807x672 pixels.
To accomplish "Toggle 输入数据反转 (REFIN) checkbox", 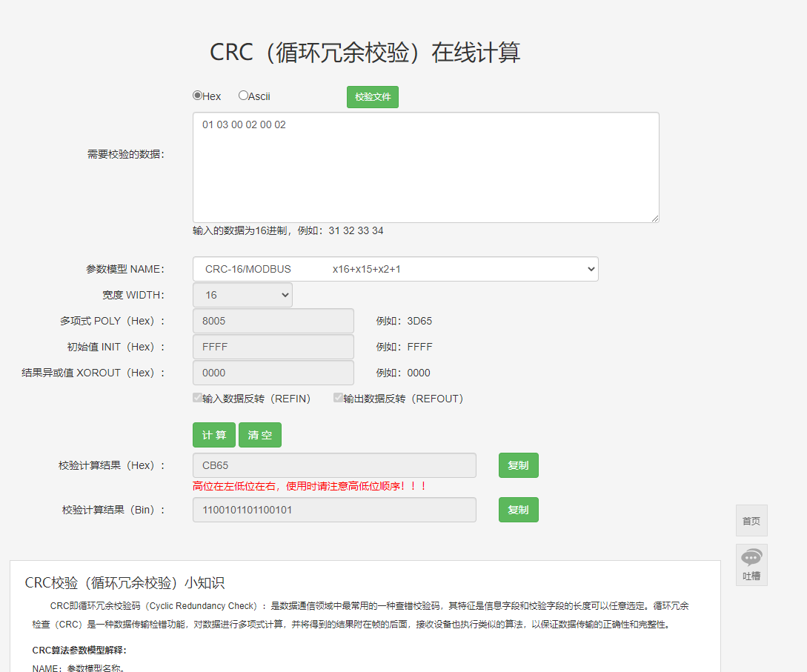I will [198, 398].
